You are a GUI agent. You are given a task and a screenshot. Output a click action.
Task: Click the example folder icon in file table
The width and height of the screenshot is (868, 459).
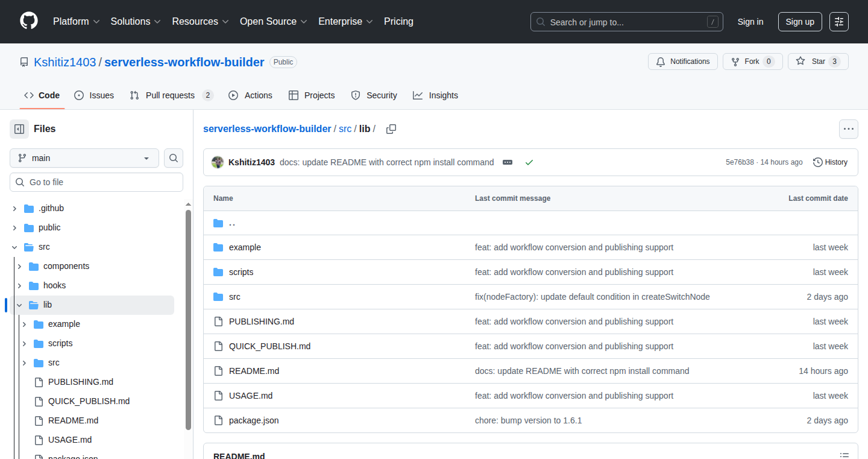tap(218, 247)
